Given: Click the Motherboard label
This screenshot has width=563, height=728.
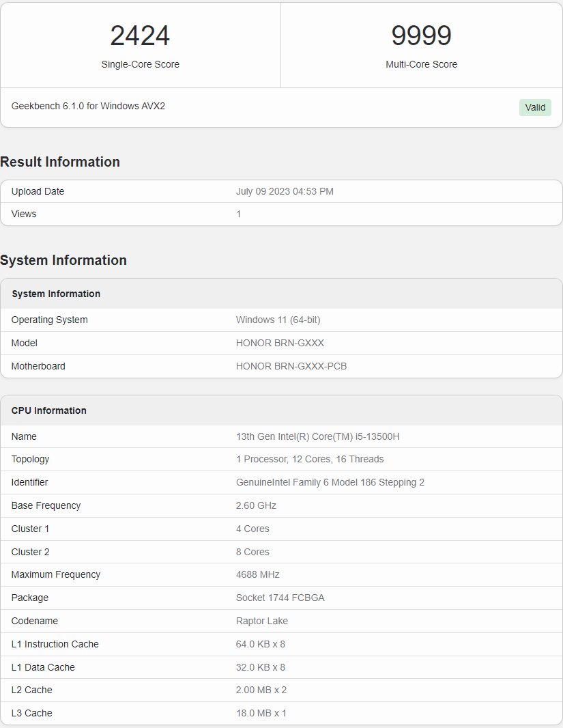Looking at the screenshot, I should pyautogui.click(x=38, y=366).
